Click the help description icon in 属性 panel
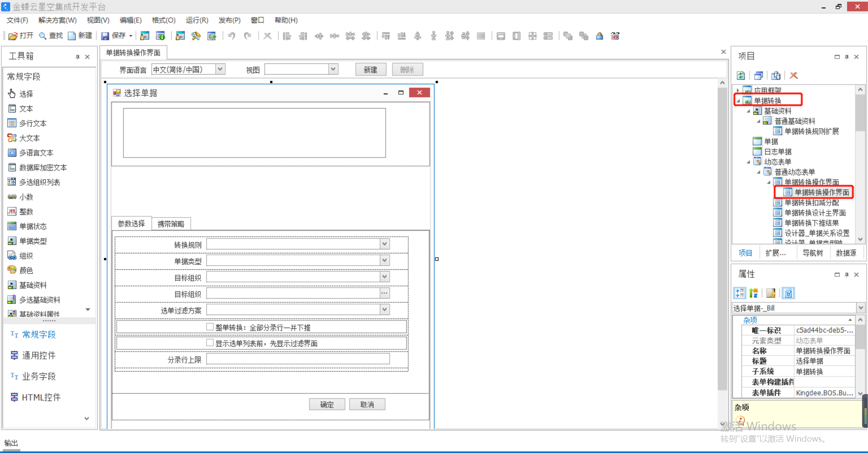Screen dimensions: 868x453 (788, 293)
